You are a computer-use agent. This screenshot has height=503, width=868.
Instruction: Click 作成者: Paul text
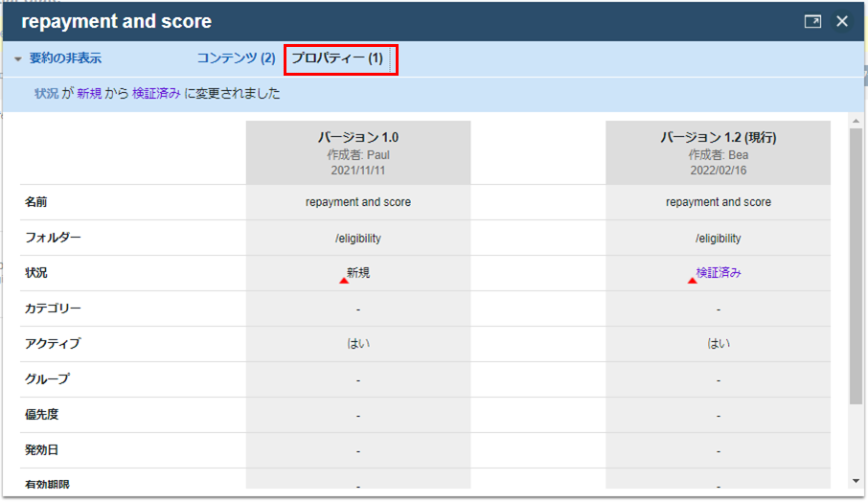[x=358, y=155]
